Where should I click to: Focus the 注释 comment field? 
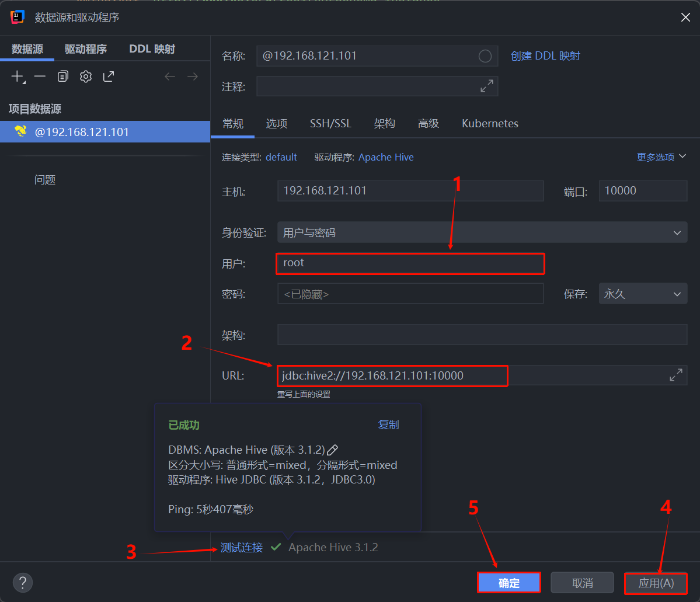377,86
